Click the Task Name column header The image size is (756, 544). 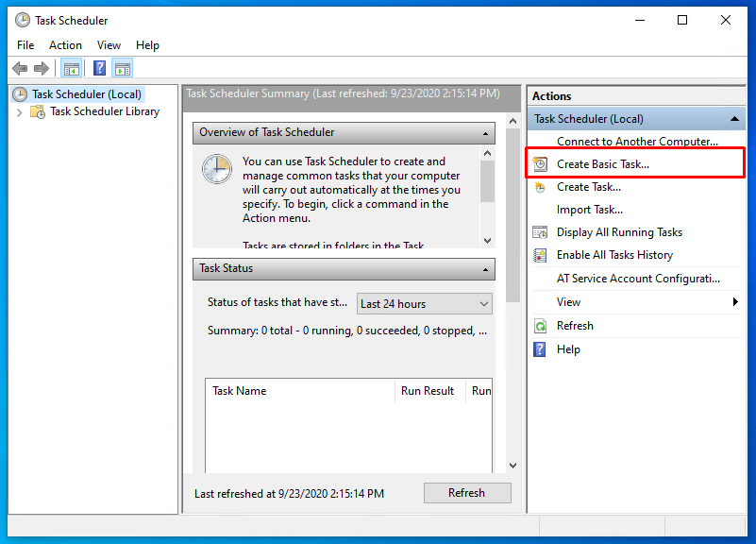[x=299, y=391]
